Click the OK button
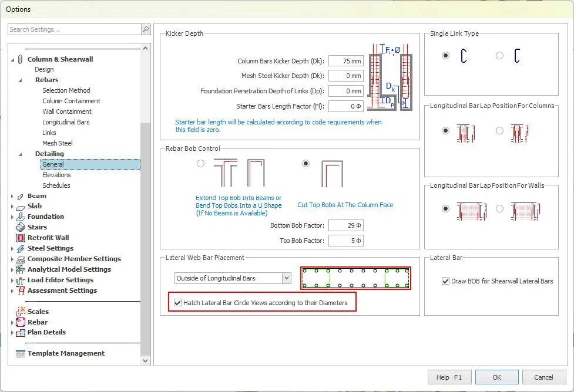574x392 pixels. tap(497, 377)
